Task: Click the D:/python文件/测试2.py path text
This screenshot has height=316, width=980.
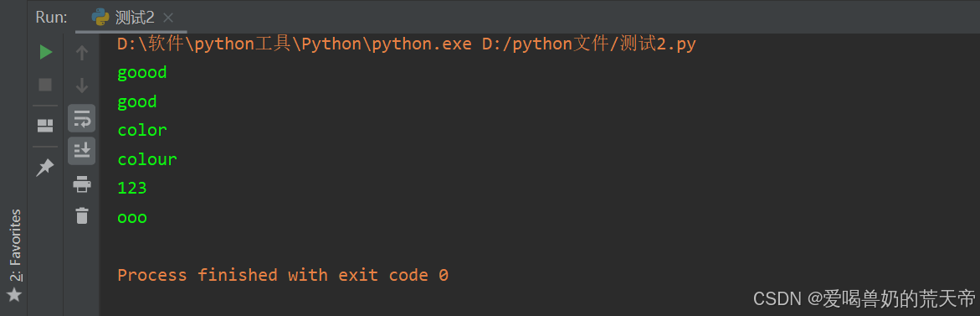Action: pyautogui.click(x=588, y=44)
